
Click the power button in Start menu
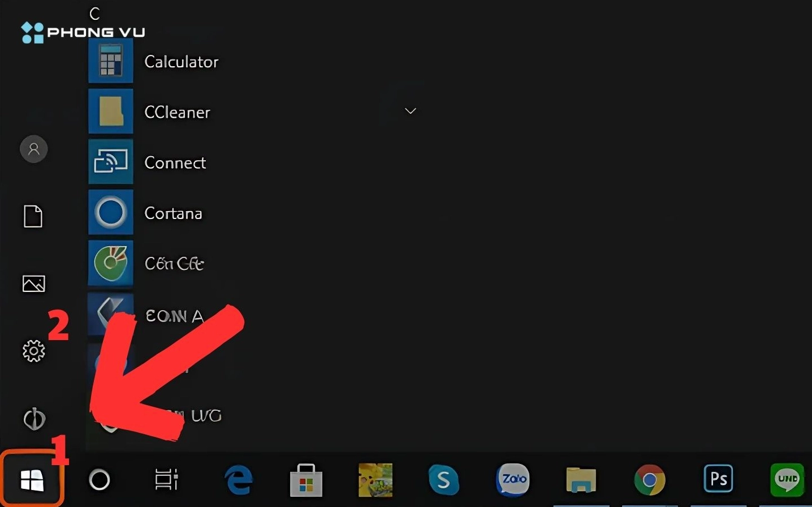point(33,419)
